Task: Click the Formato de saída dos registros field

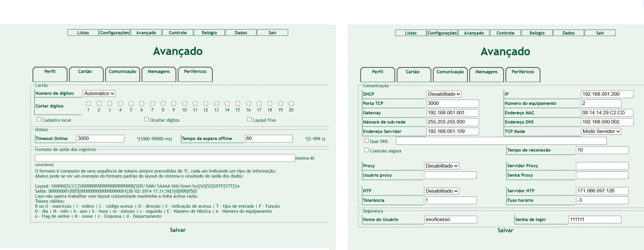Action: tap(165, 158)
